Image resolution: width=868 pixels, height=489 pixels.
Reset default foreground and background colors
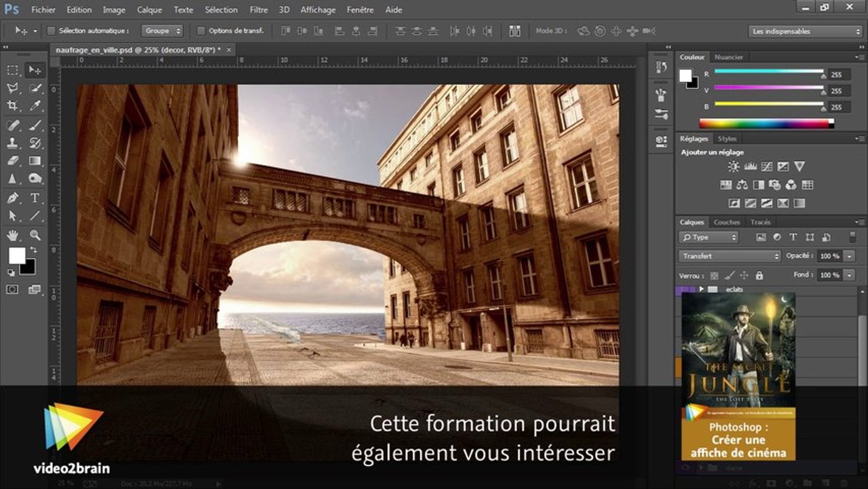[x=10, y=272]
